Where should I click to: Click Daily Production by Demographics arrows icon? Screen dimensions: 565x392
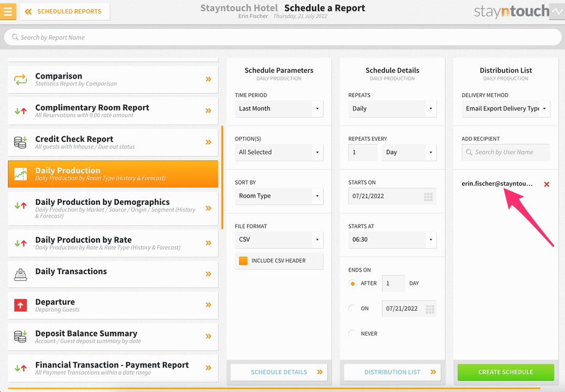coord(20,206)
